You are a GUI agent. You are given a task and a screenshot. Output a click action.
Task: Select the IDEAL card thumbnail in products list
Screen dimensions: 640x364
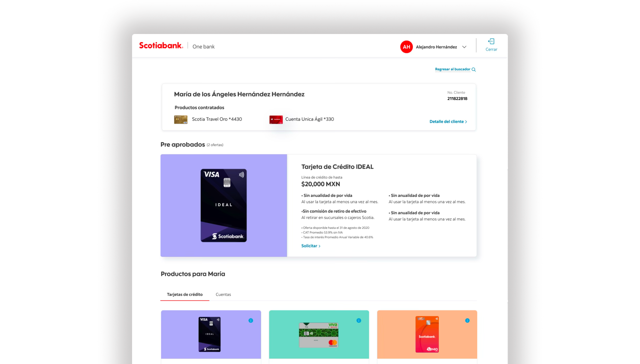tap(210, 334)
